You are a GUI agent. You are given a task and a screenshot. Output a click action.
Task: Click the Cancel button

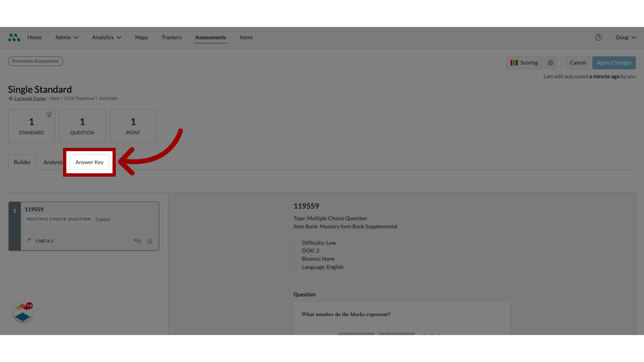coord(578,62)
